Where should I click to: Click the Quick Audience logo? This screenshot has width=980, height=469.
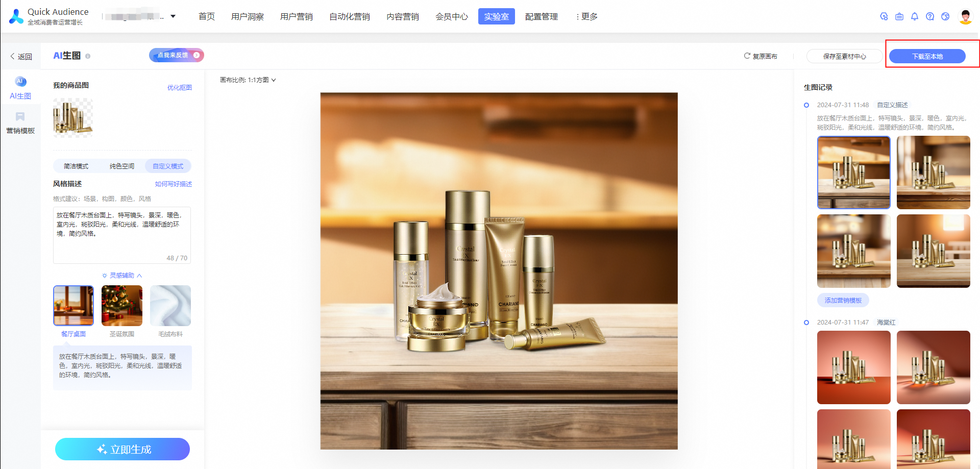(48, 16)
